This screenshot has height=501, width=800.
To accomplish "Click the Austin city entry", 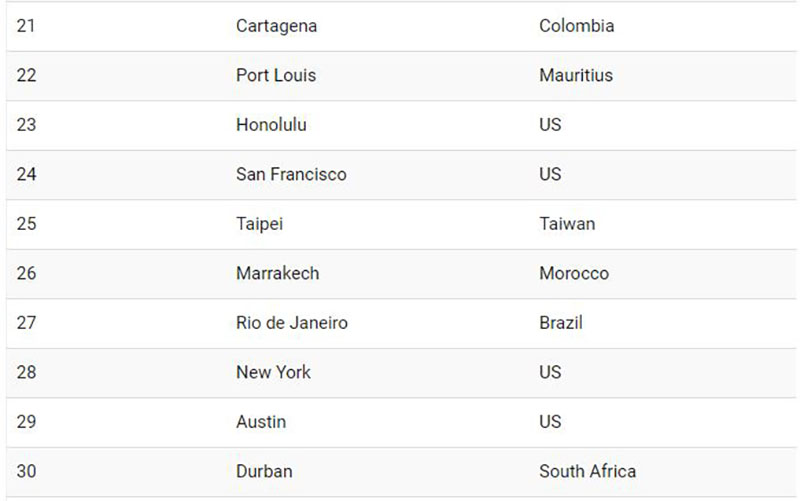I will pos(261,422).
